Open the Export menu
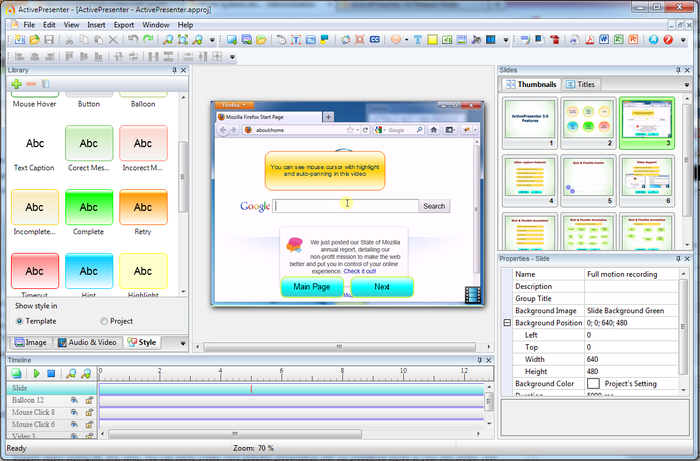This screenshot has height=461, width=700. point(123,24)
